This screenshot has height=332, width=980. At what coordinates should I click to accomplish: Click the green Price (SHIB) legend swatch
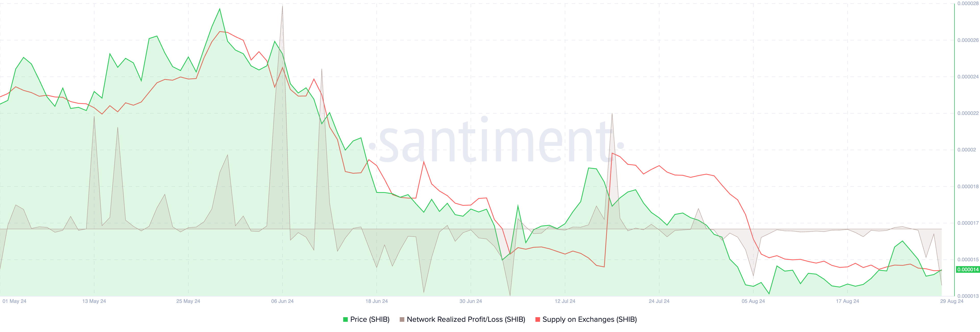[x=346, y=319]
